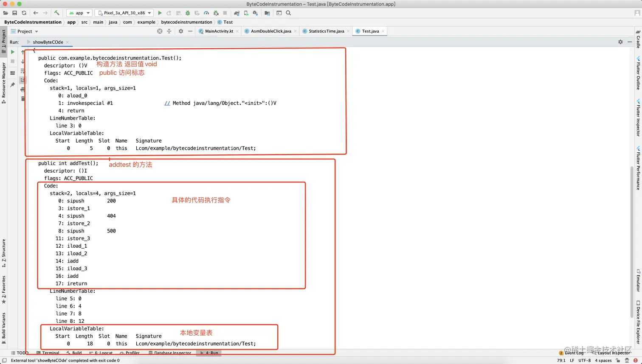Open the Favorites side panel

point(4,290)
